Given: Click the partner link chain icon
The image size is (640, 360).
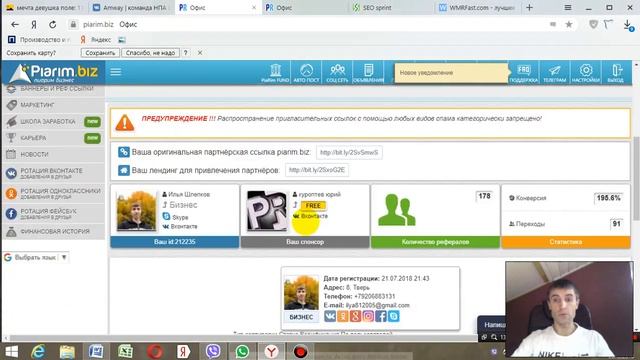Looking at the screenshot, I should (124, 152).
